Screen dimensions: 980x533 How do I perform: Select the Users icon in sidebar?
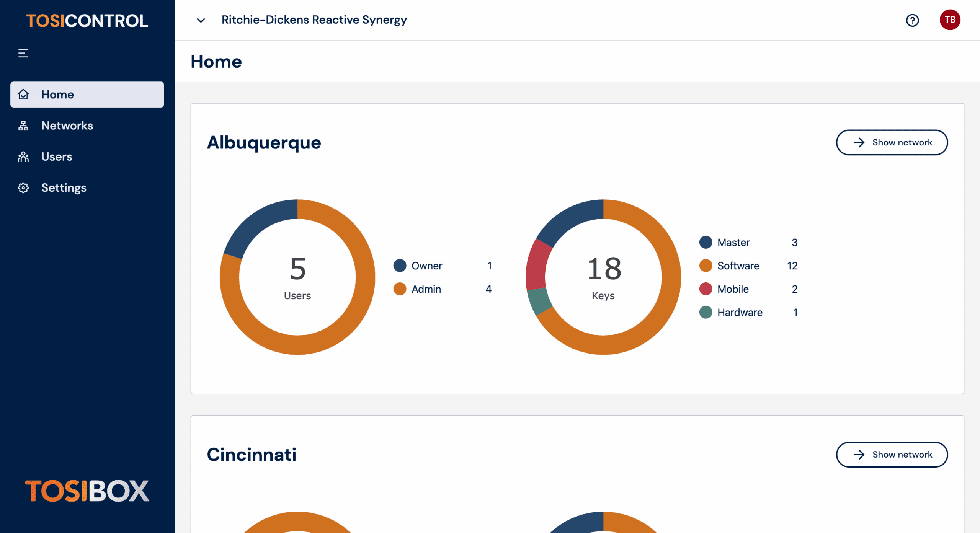pyautogui.click(x=24, y=156)
